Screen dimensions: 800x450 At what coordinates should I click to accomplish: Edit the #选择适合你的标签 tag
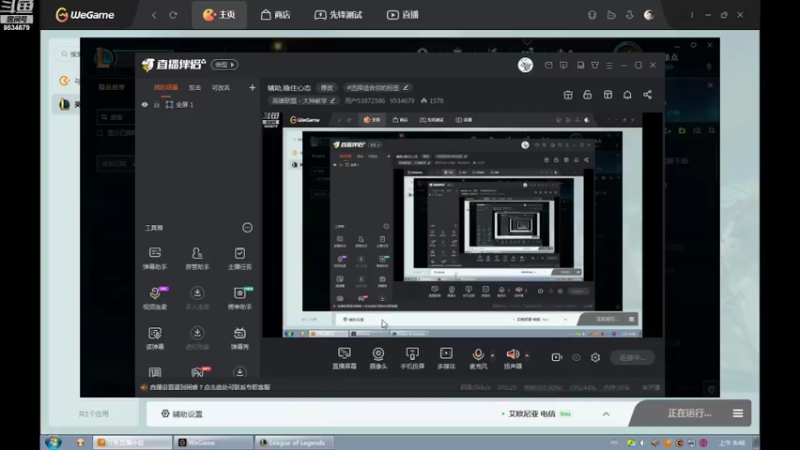(378, 88)
